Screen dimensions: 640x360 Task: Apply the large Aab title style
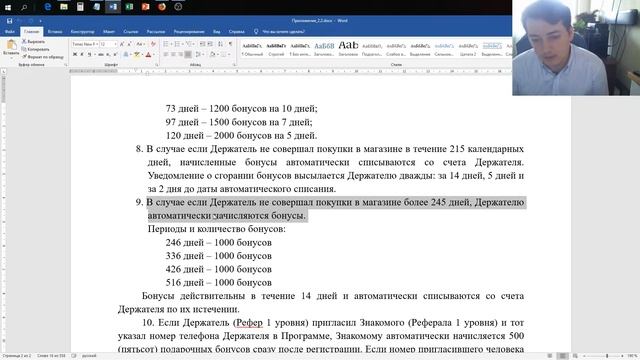[348, 49]
